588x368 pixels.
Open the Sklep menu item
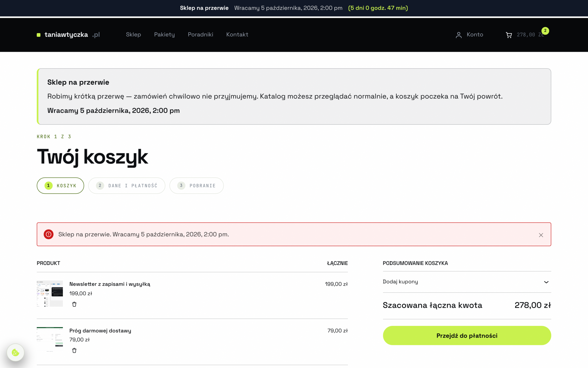(x=133, y=34)
